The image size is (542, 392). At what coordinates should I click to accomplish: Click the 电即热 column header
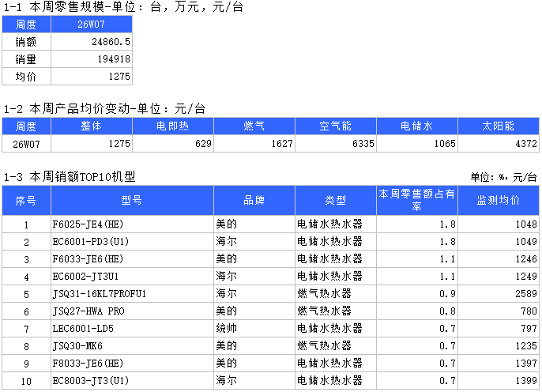(172, 126)
